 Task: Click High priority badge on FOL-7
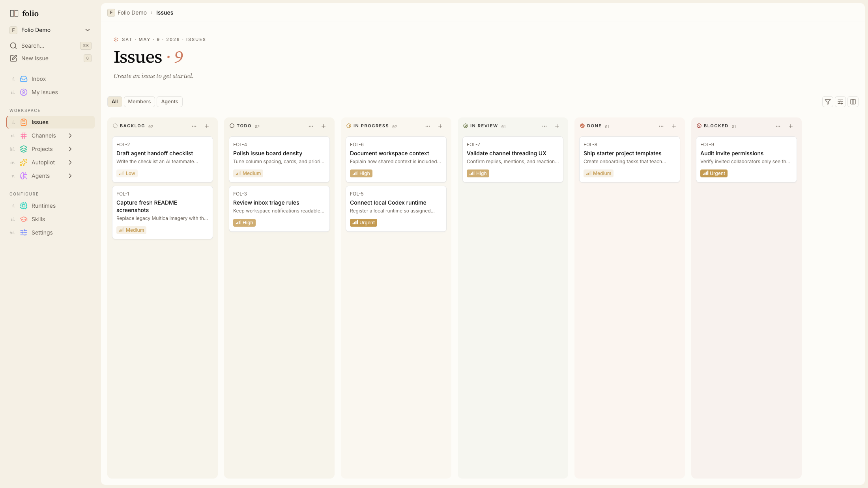(478, 173)
